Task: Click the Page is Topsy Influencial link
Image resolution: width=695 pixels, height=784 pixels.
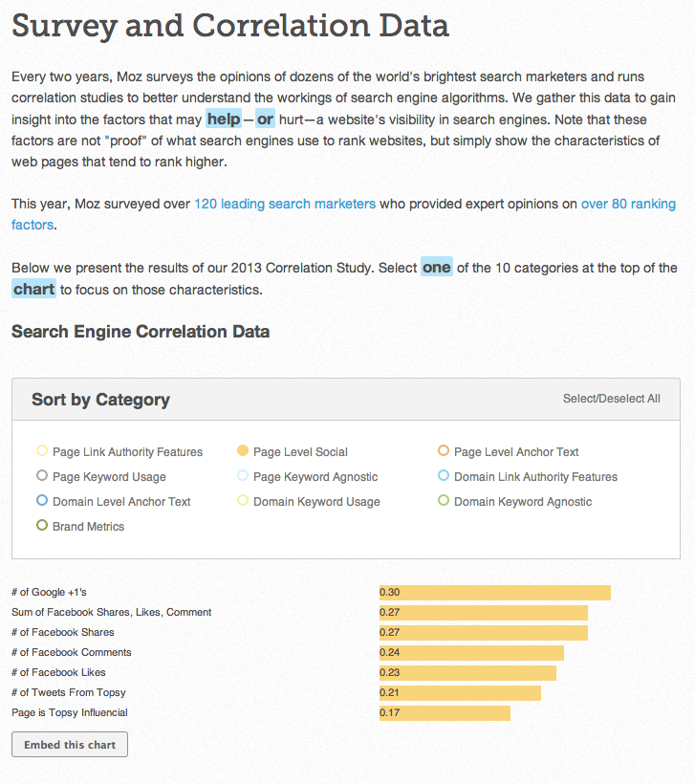Action: pos(69,712)
